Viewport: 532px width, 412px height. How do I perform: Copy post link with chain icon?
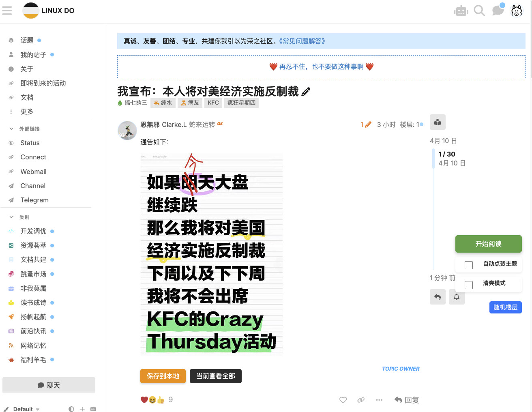coord(361,400)
